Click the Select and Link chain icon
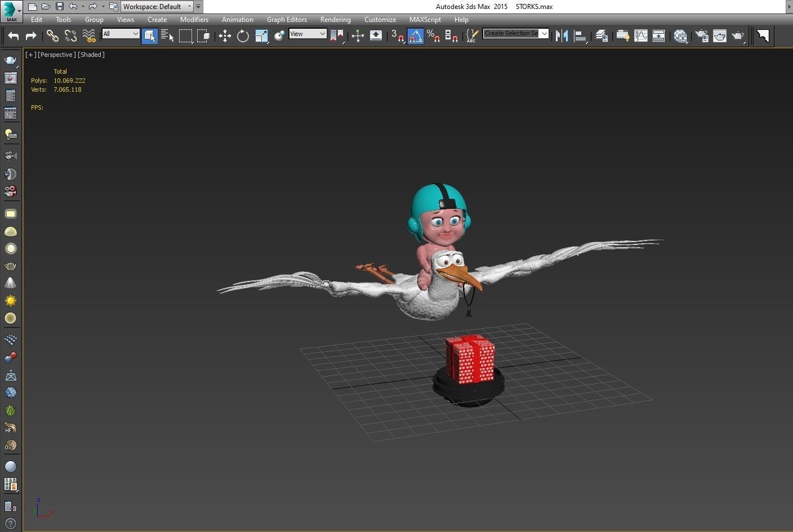 tap(52, 35)
